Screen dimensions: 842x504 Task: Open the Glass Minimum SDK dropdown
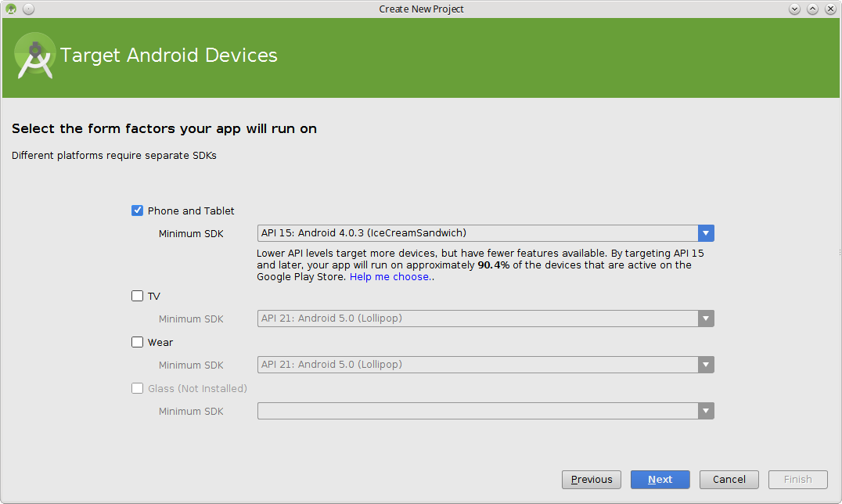coord(485,411)
